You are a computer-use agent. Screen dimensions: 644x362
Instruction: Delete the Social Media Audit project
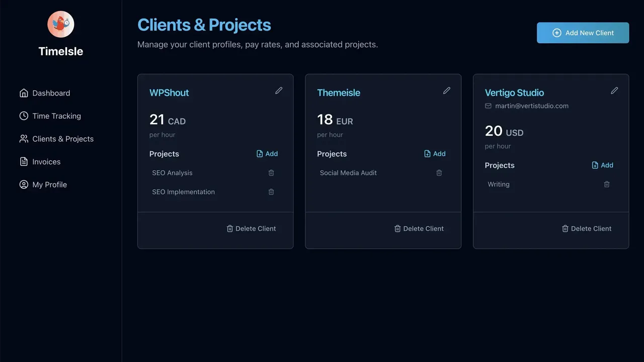click(x=439, y=172)
